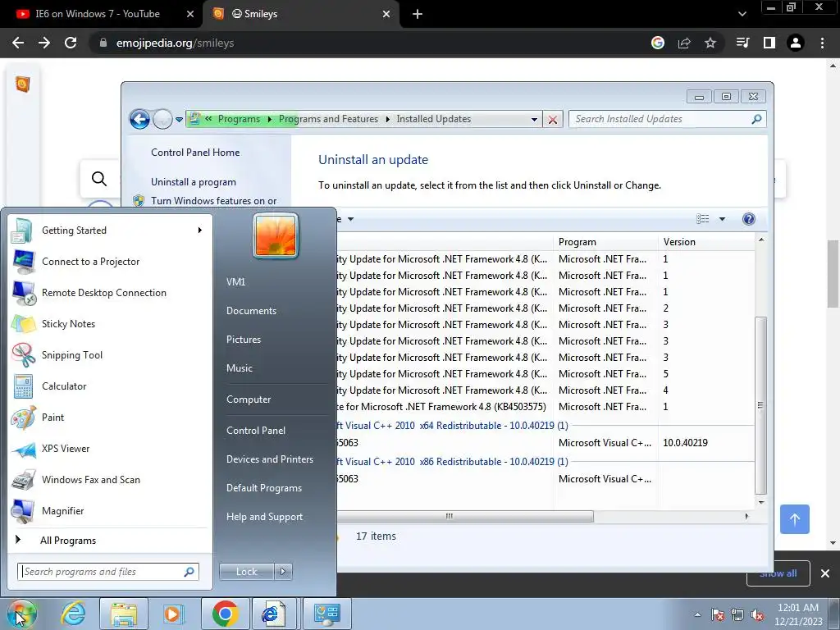Open the Control Panel taskbar button
Screen dimensions: 840x630
click(x=326, y=614)
